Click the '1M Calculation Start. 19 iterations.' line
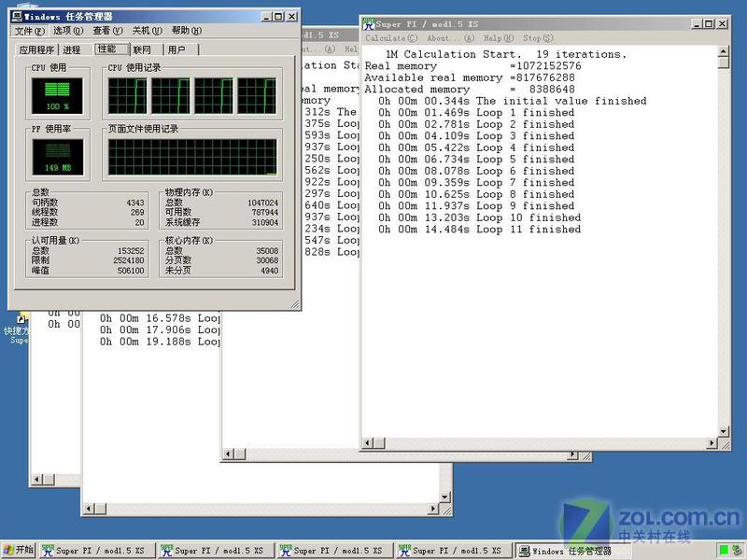The image size is (747, 560). [x=506, y=54]
